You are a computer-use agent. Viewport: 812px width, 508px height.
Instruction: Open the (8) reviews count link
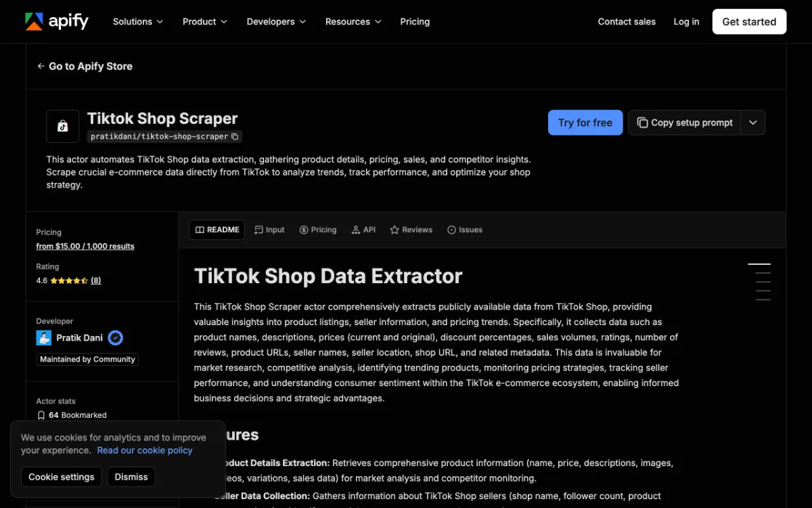[x=96, y=280]
